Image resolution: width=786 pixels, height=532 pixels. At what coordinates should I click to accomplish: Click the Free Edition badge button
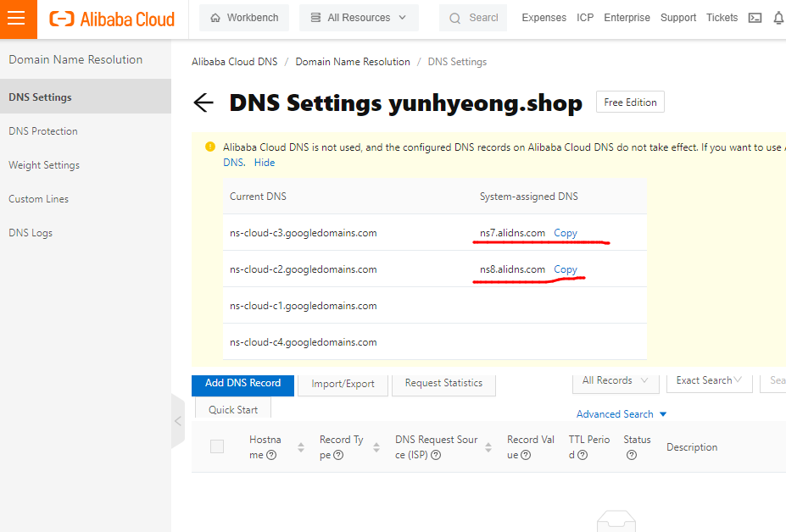pyautogui.click(x=630, y=103)
